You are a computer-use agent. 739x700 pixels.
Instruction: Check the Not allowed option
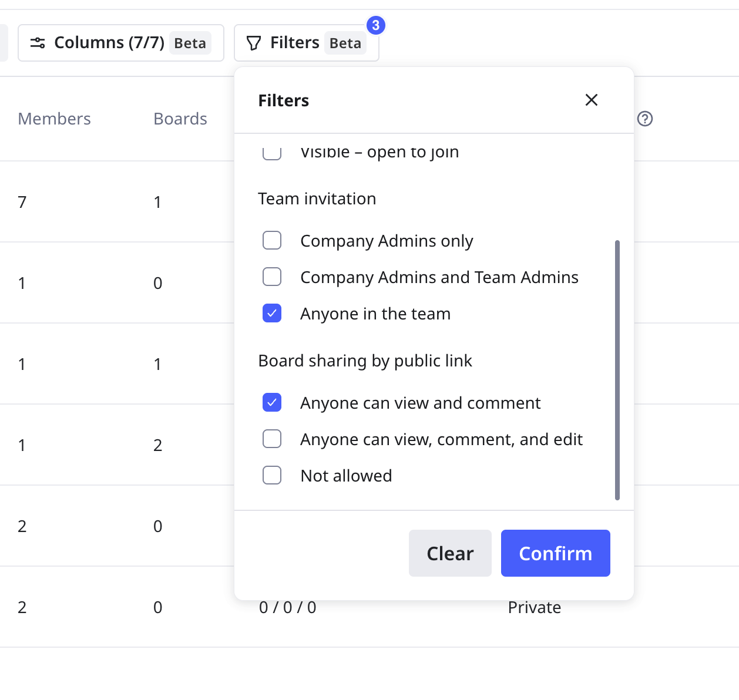pos(271,476)
